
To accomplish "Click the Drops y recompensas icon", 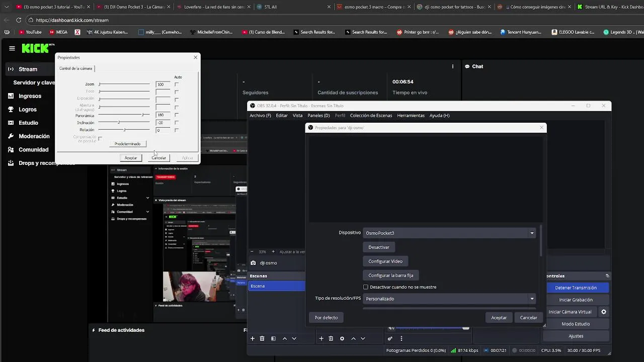I will pyautogui.click(x=11, y=163).
